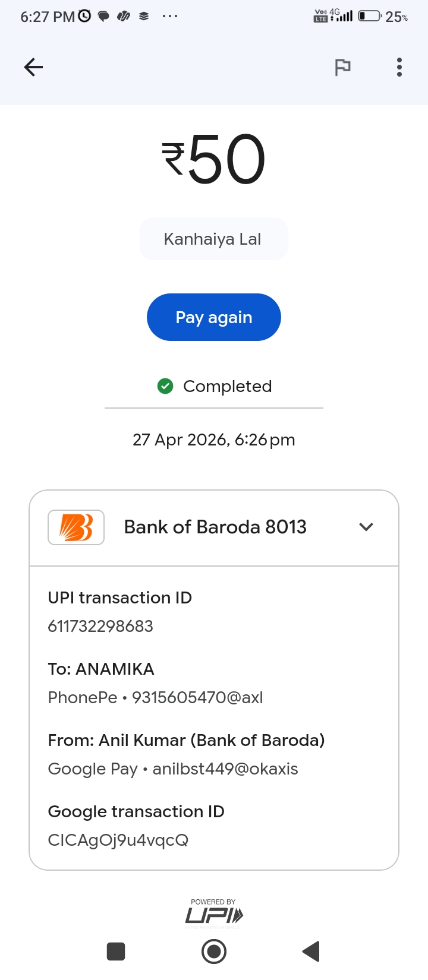Tap the recipient UPI address 9315605470@axl
428x980 pixels.
pyautogui.click(x=197, y=697)
